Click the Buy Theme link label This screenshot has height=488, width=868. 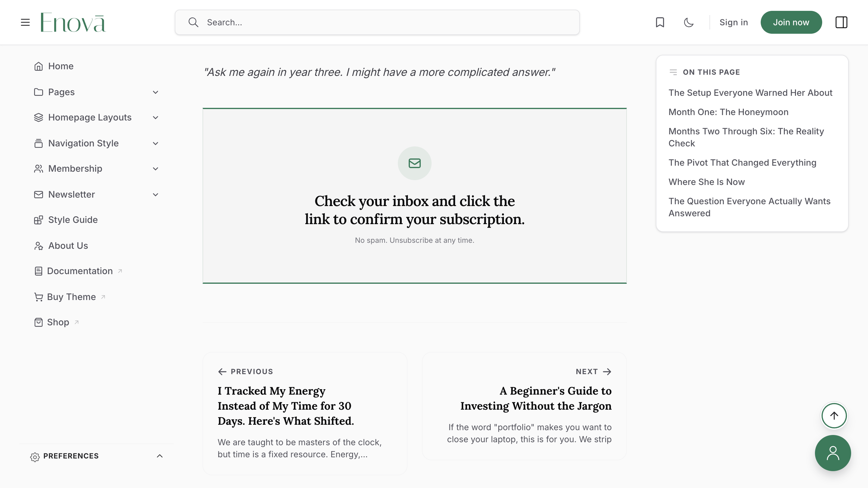pyautogui.click(x=71, y=297)
